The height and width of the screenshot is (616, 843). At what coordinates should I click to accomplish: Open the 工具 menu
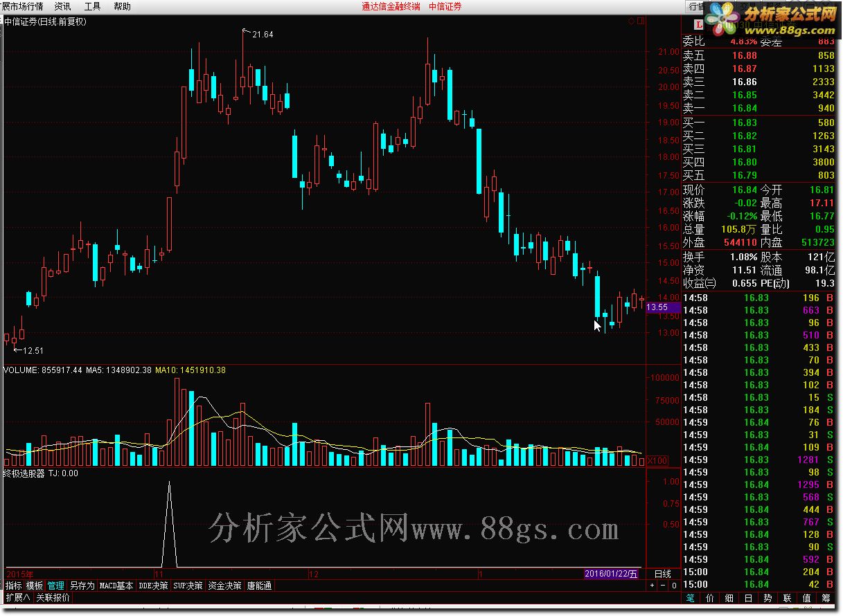(92, 6)
